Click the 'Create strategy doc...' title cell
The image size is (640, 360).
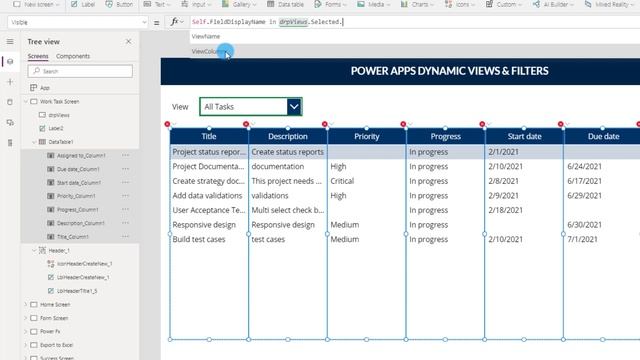coord(209,181)
